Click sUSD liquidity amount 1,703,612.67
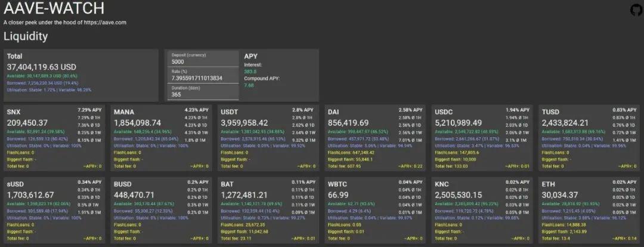The height and width of the screenshot is (247, 644). [30, 195]
